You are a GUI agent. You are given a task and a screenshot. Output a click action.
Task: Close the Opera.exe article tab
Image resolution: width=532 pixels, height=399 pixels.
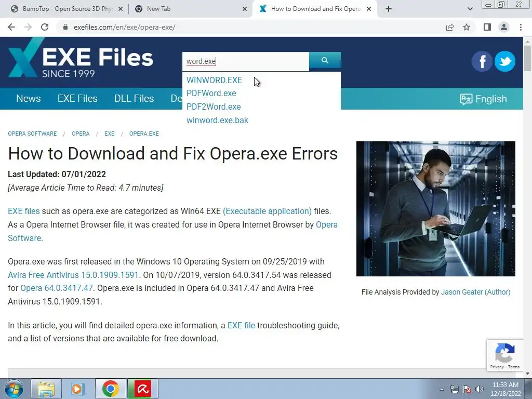(369, 9)
